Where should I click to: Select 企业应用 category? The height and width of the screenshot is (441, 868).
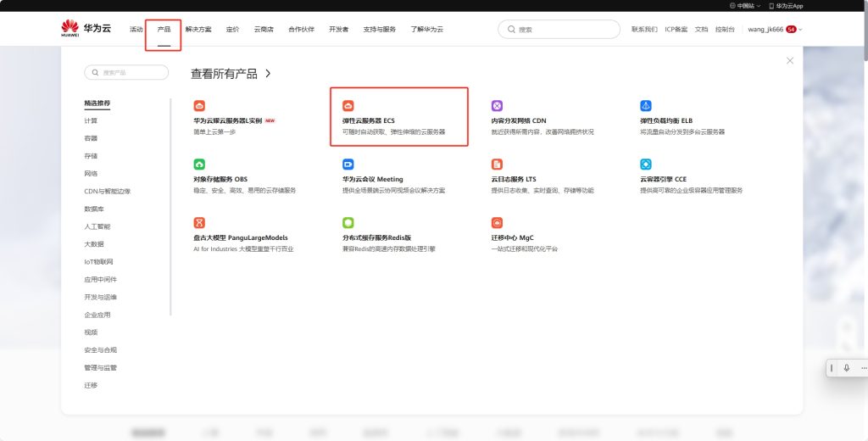tap(97, 315)
